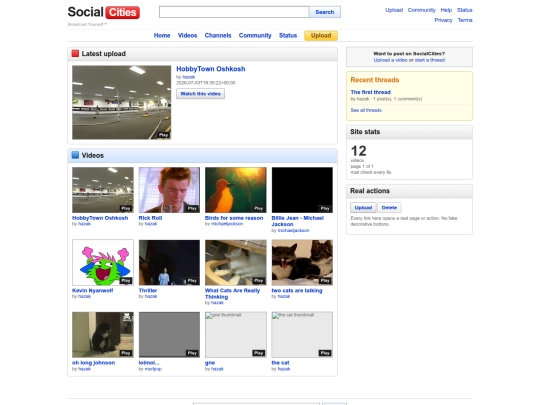Click the See all threads link

pos(366,110)
